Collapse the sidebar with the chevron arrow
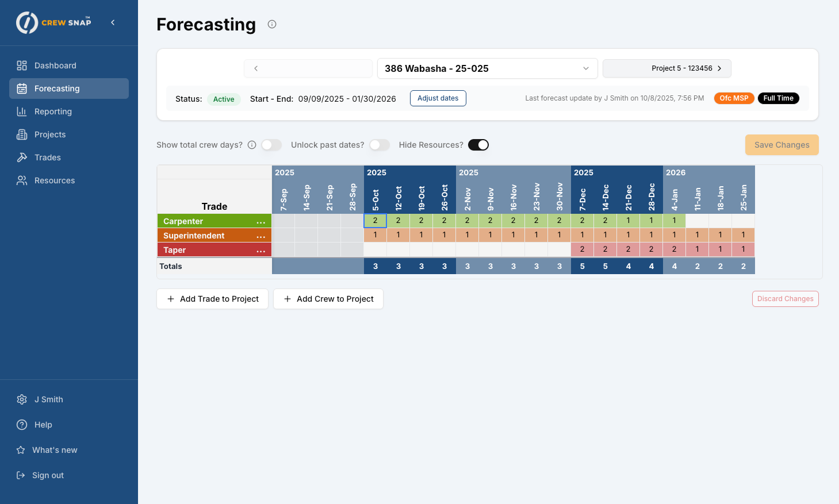Viewport: 839px width, 504px height. 113,22
